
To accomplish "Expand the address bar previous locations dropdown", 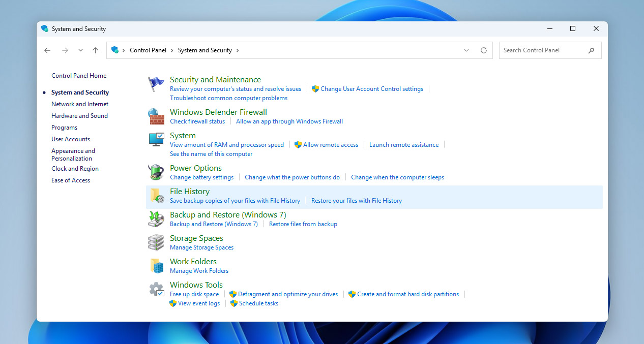I will coord(466,50).
